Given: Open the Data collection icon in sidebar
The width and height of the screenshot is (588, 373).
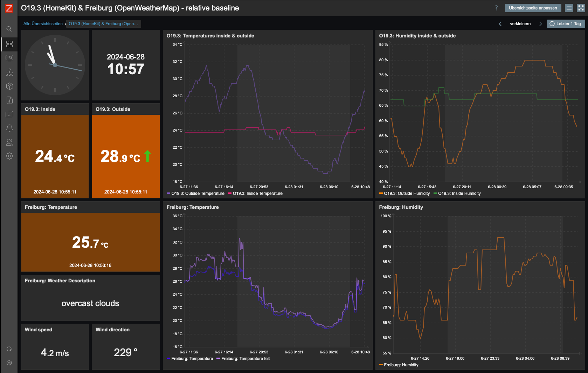Looking at the screenshot, I should 9,114.
